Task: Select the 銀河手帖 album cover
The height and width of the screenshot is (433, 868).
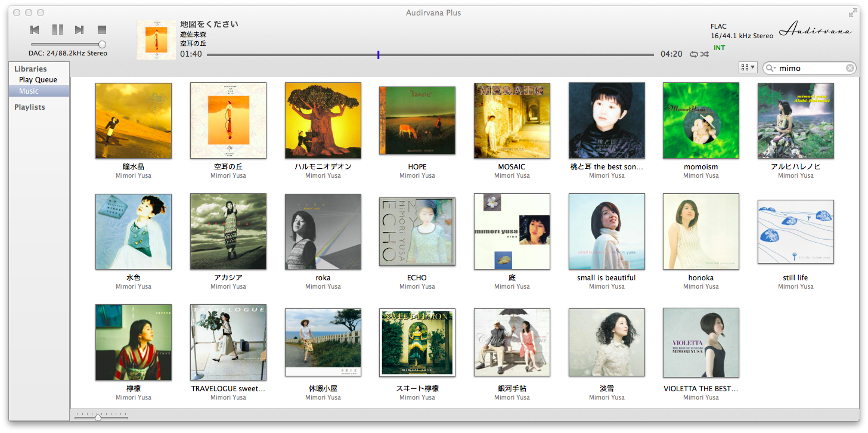Action: (x=512, y=342)
